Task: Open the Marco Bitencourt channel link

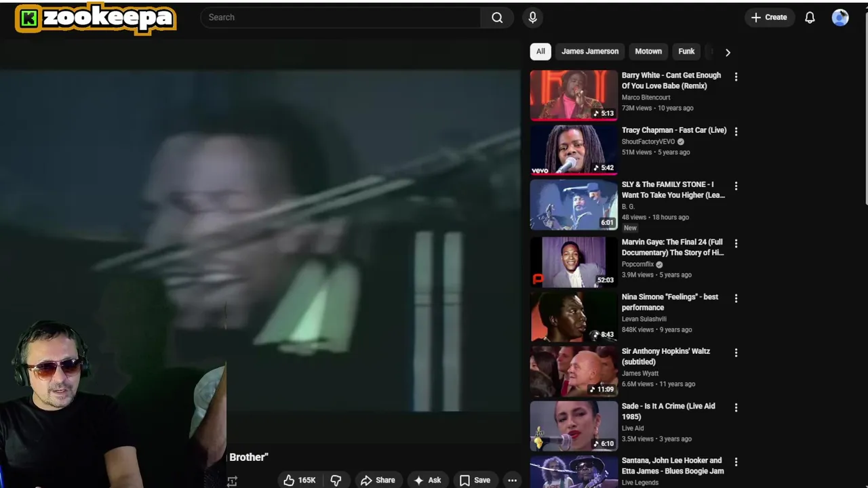Action: point(646,98)
